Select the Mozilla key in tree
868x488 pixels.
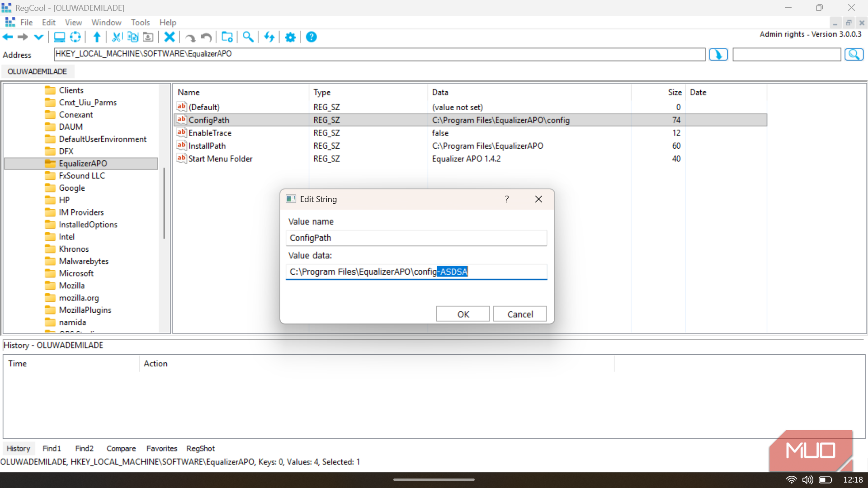(71, 286)
